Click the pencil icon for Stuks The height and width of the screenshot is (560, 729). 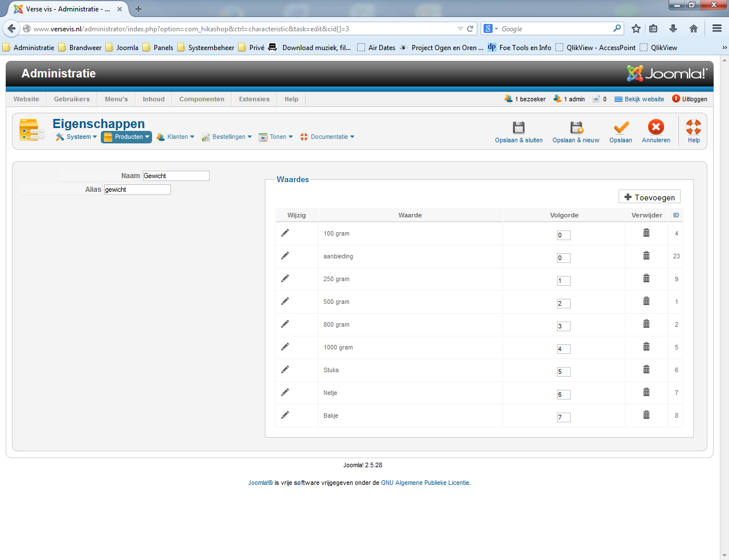coord(285,369)
